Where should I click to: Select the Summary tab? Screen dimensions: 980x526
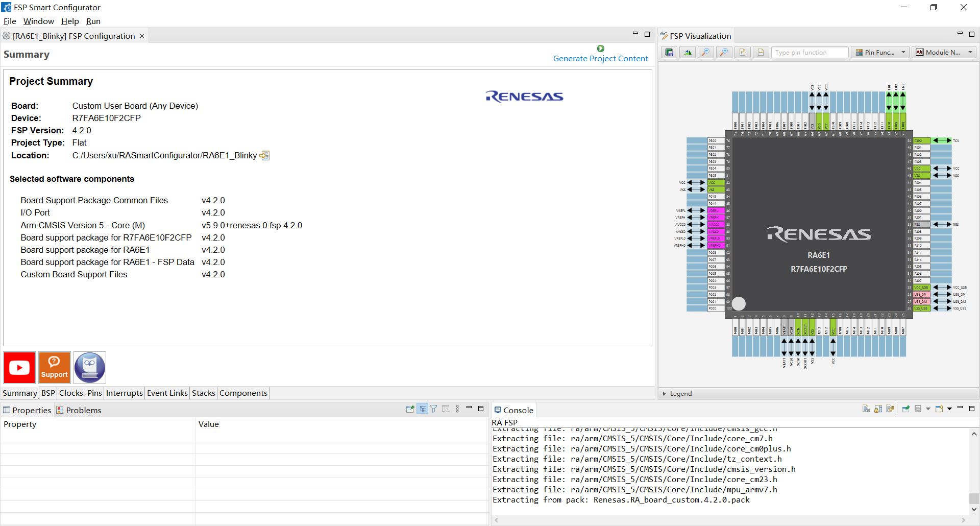point(20,393)
